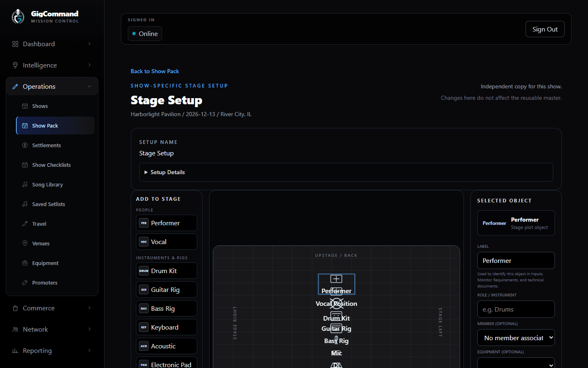Click the Dashboard grid icon
588x368 pixels.
15,44
